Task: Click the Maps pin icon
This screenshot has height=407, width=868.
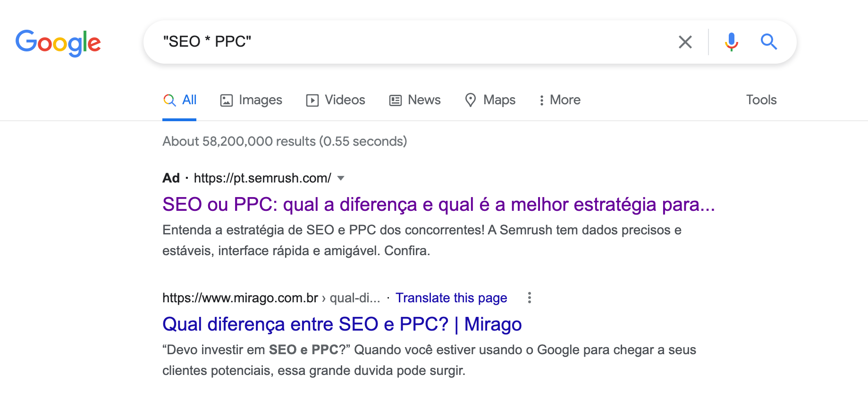Action: [471, 100]
